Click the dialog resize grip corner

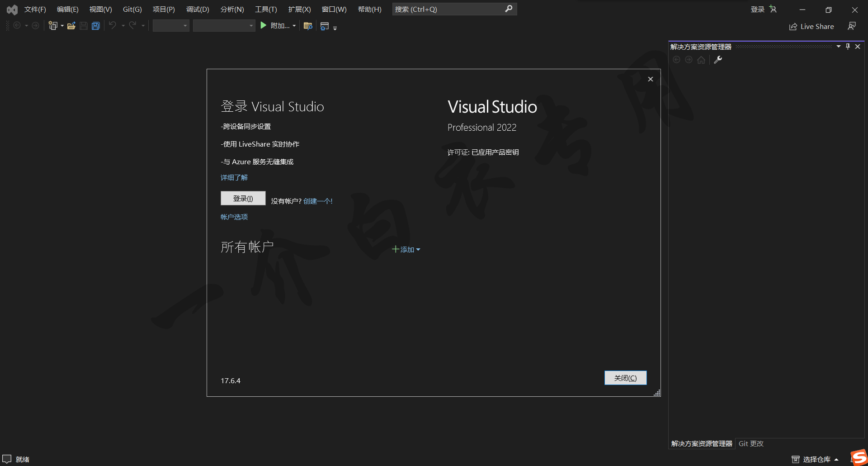click(x=657, y=393)
